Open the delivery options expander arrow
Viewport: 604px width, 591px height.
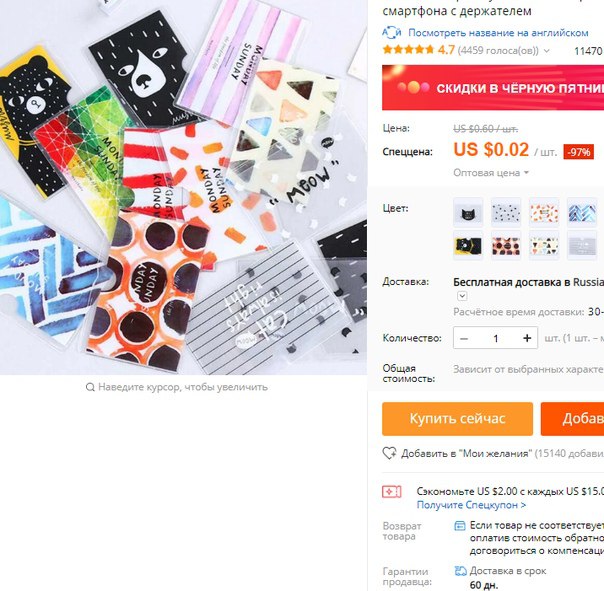click(462, 296)
